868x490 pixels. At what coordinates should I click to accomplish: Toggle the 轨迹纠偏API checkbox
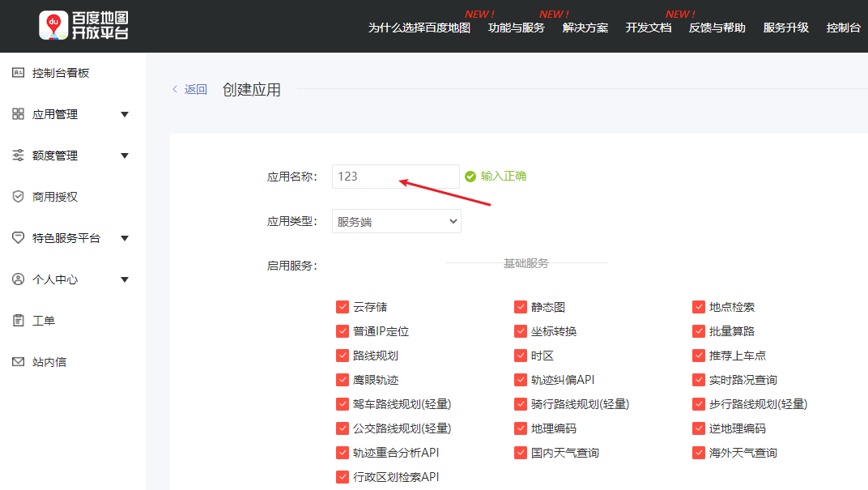(x=521, y=380)
